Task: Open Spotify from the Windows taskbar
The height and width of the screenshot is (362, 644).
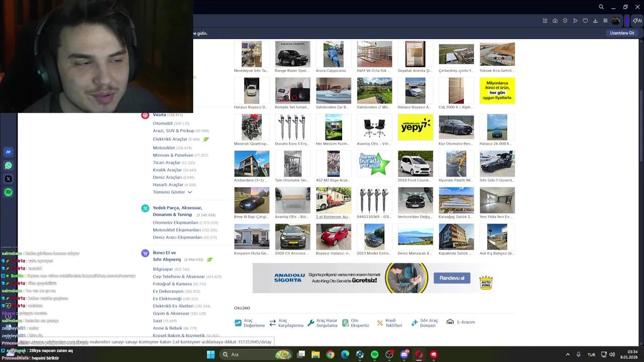Action: [374, 354]
